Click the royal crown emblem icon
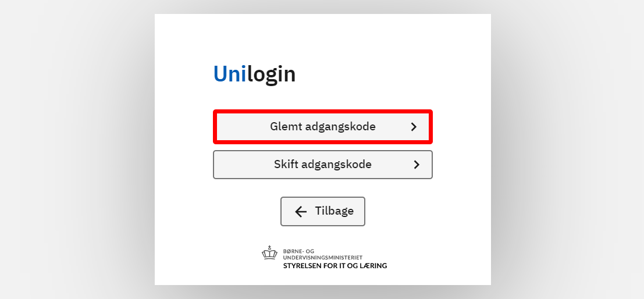Viewport: 644px width, 299px height. pyautogui.click(x=269, y=253)
